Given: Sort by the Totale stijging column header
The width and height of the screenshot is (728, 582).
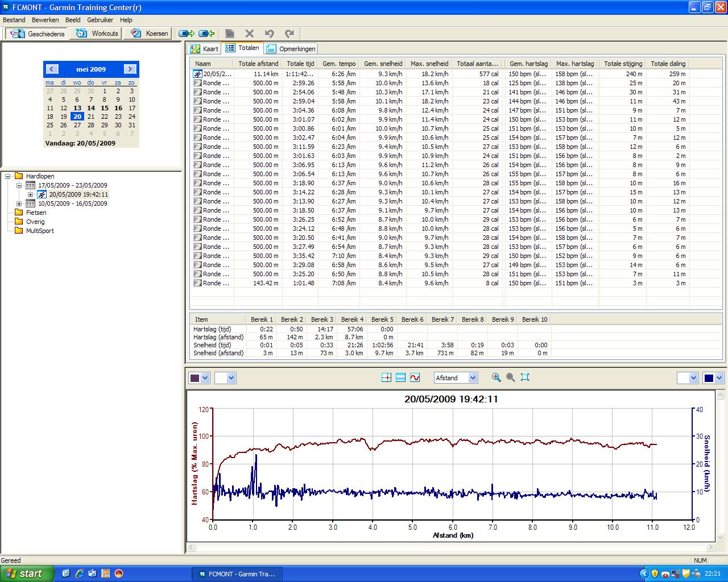Looking at the screenshot, I should tap(623, 64).
